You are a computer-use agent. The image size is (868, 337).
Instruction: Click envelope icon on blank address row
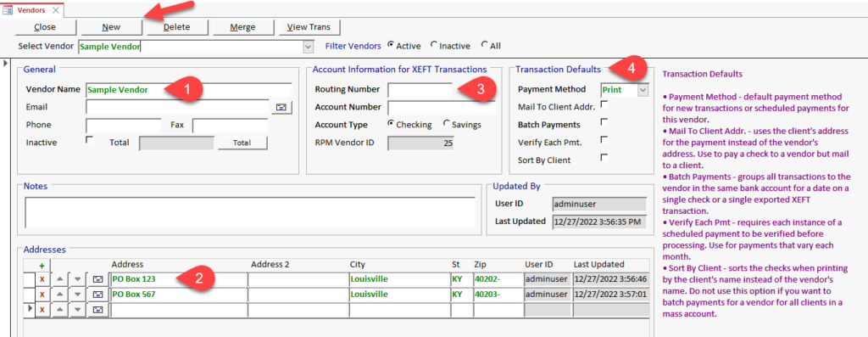98,310
